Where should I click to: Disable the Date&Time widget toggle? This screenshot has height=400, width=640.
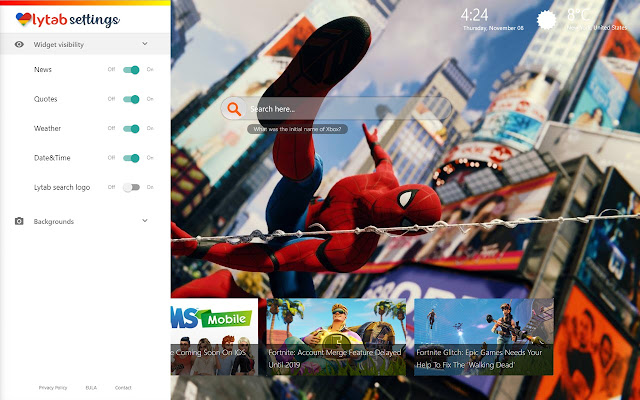131,158
